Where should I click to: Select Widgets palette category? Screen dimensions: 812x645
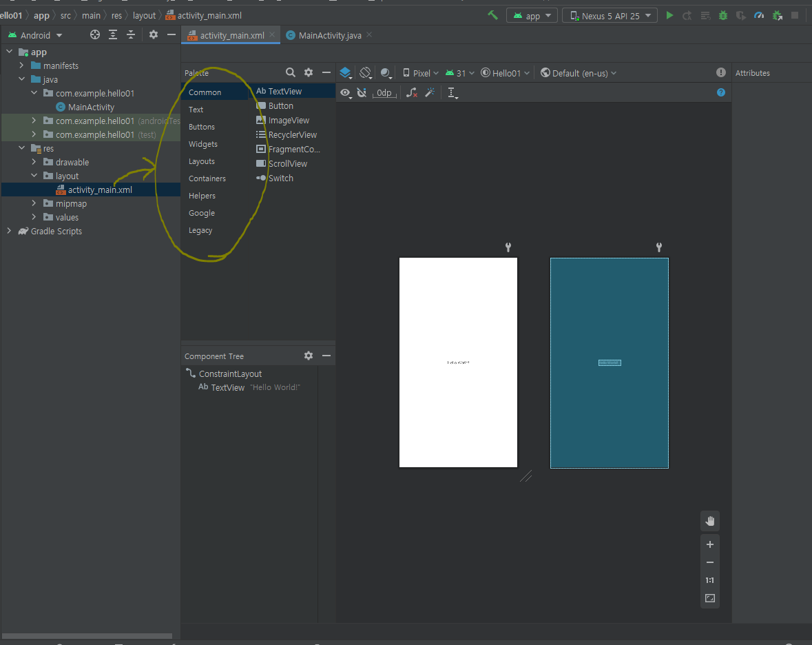202,144
